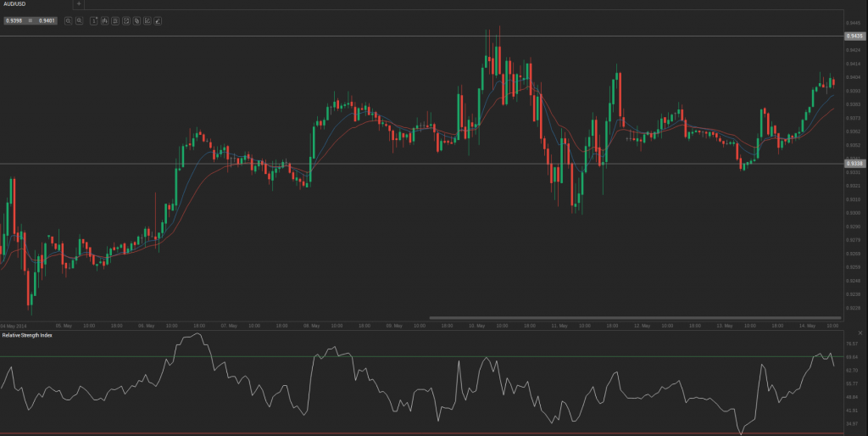
Task: Open the timeframe period selector icon
Action: coord(93,20)
